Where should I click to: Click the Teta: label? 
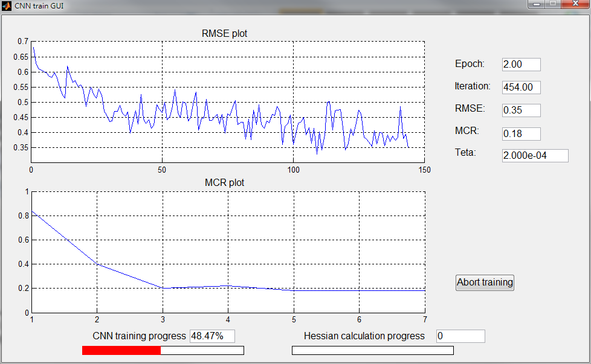(x=465, y=153)
